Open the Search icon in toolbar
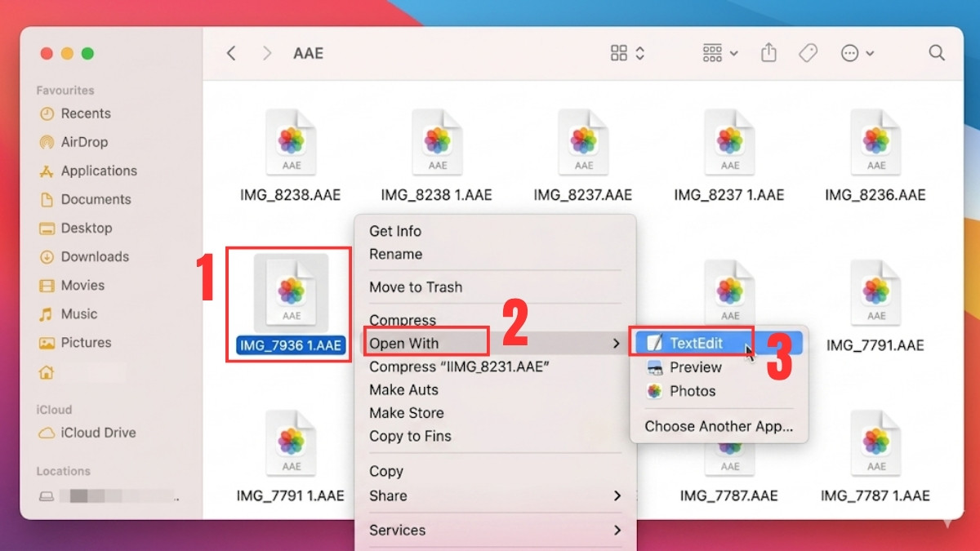Screen dimensions: 980x551 pos(936,52)
